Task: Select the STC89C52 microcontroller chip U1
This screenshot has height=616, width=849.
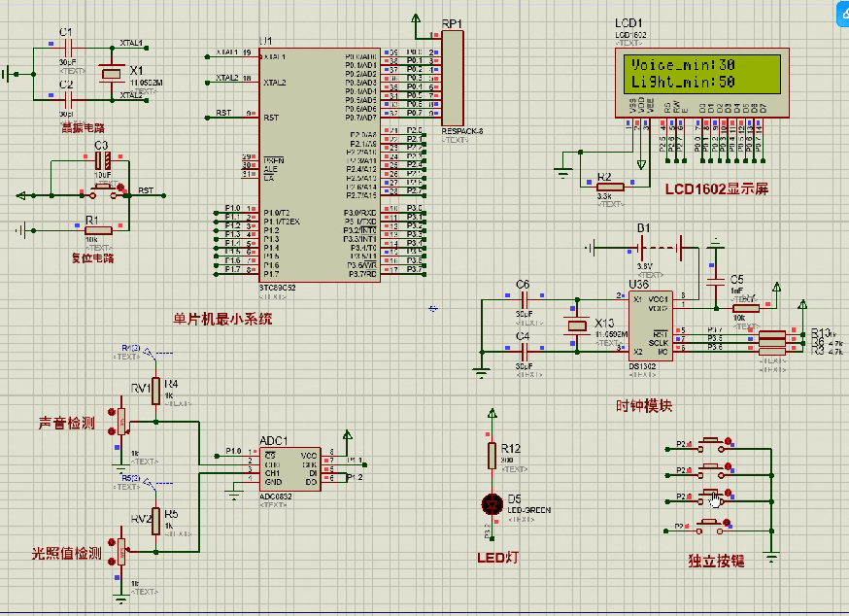Action: click(x=321, y=165)
